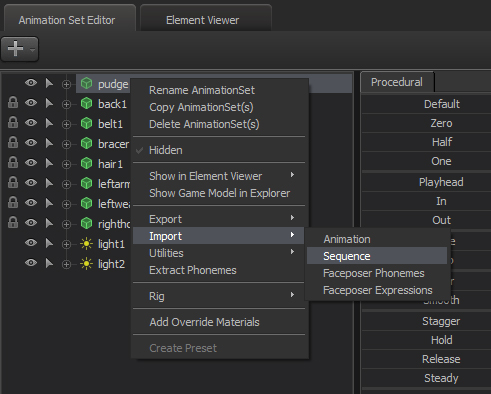Toggle the lock icon on back1
Screen dimensions: 491x394
(13, 103)
